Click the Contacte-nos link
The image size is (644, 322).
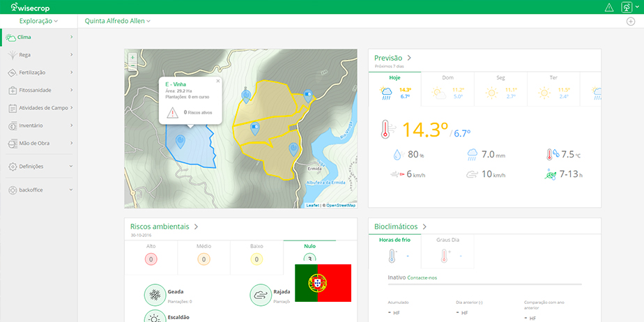point(422,277)
